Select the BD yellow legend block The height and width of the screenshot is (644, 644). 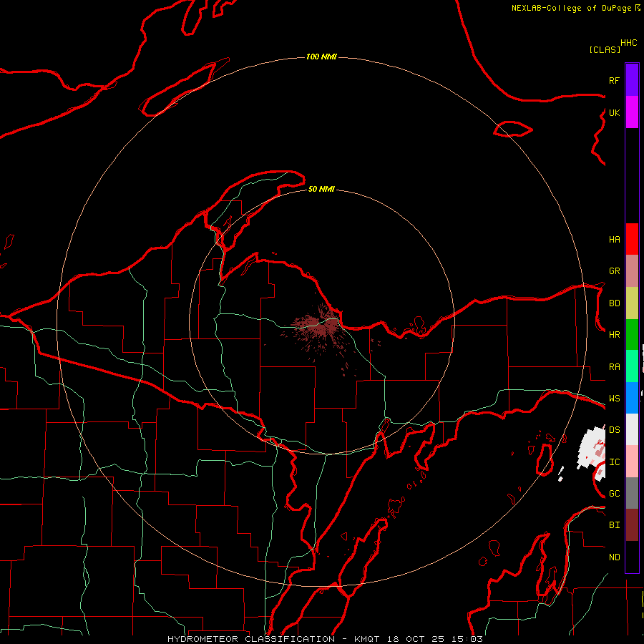[632, 303]
